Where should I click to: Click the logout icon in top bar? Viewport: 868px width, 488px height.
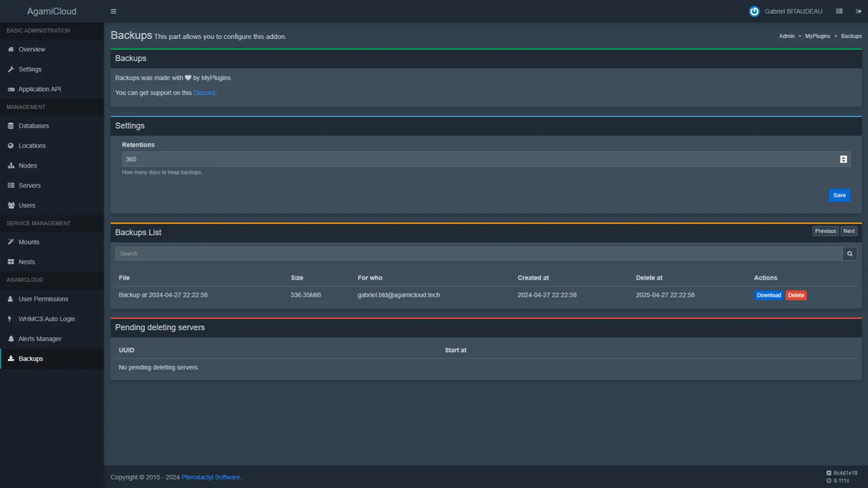[859, 11]
